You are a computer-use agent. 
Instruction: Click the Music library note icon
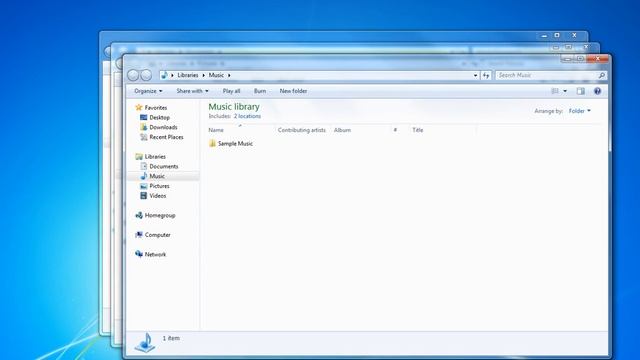pyautogui.click(x=144, y=176)
